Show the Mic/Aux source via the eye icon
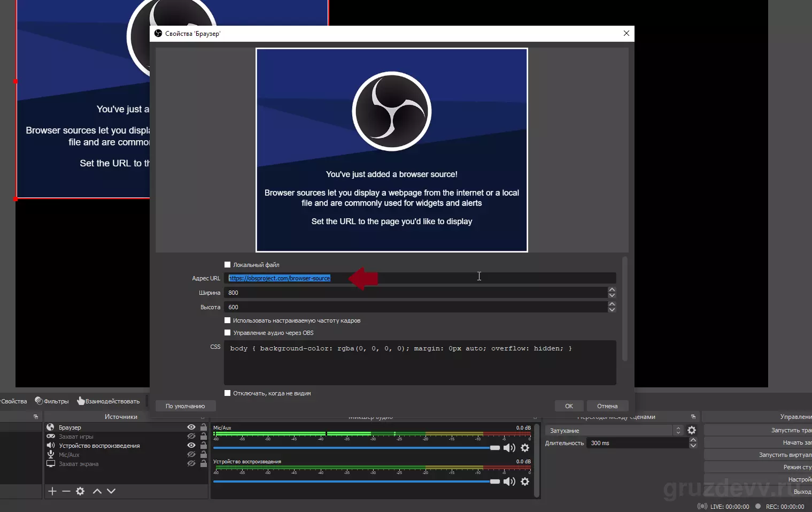This screenshot has width=812, height=512. coord(191,454)
